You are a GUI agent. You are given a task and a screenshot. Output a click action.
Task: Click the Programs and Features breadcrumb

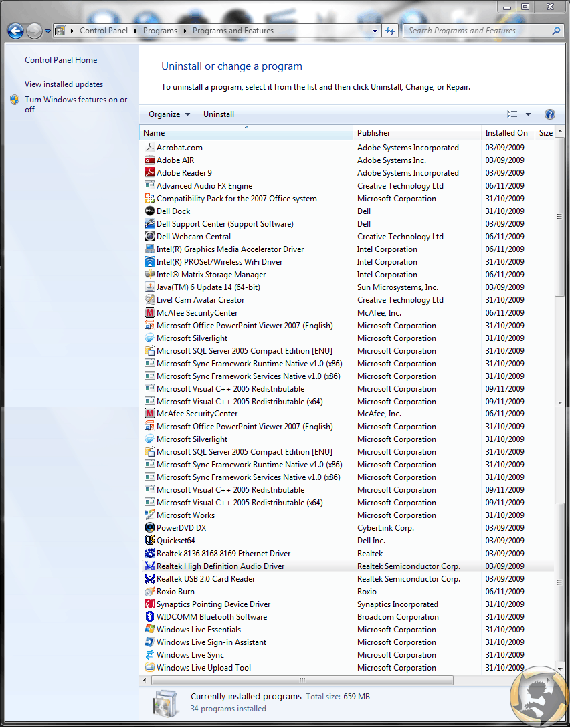(x=233, y=31)
